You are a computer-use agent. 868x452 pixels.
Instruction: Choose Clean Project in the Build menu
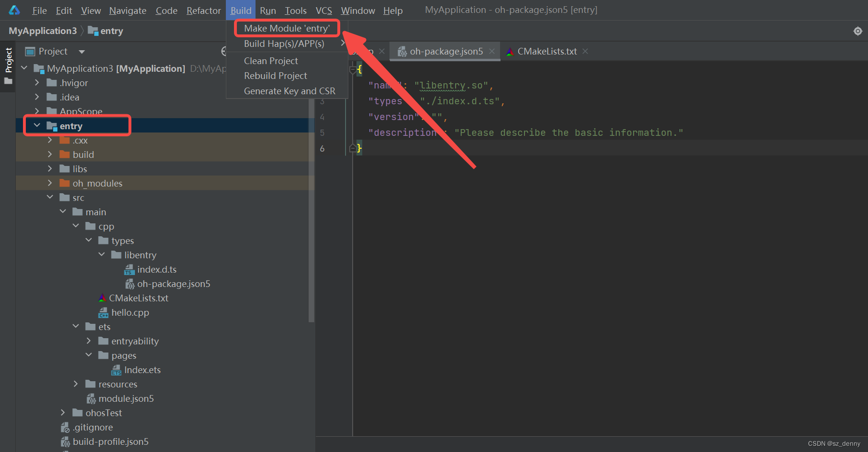pyautogui.click(x=270, y=61)
